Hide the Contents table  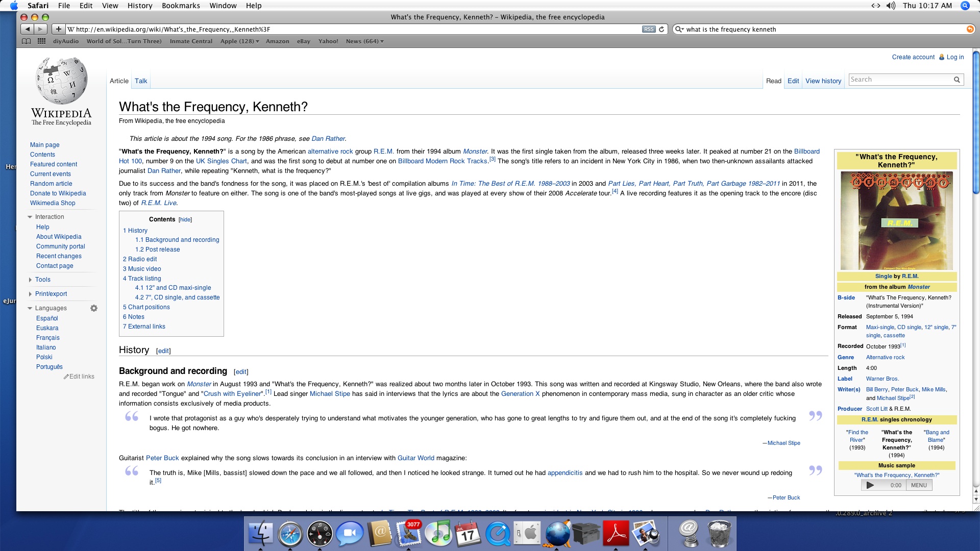185,220
